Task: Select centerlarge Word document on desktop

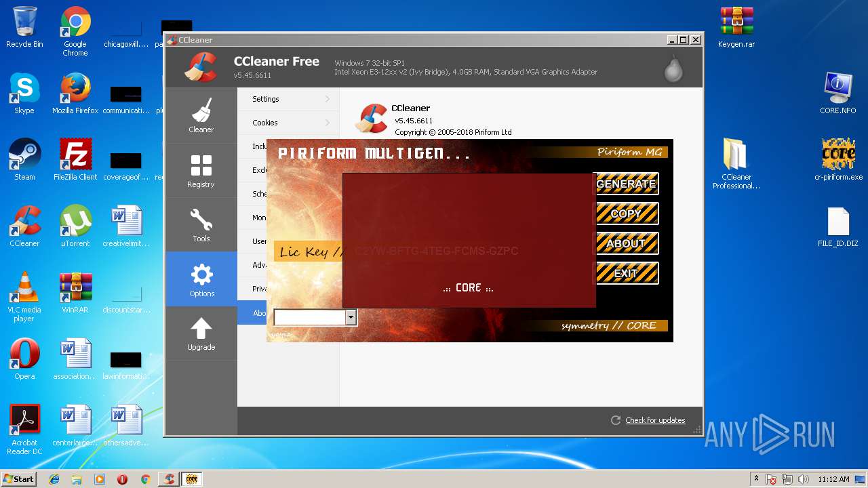Action: point(75,426)
